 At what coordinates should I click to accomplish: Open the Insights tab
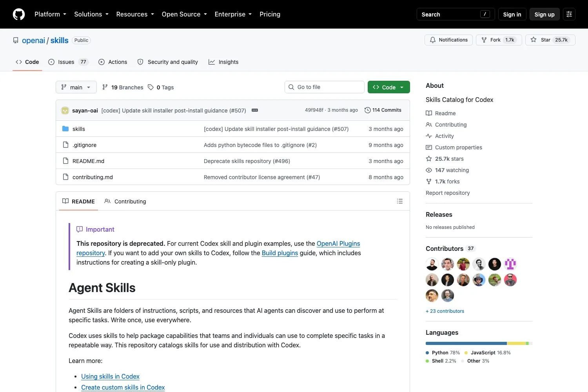click(223, 62)
